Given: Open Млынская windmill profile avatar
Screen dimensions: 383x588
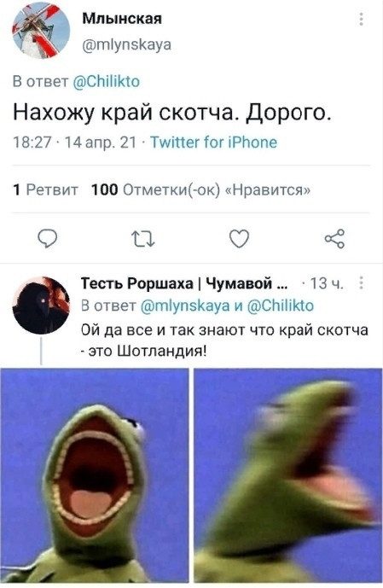Looking at the screenshot, I should pyautogui.click(x=41, y=31).
